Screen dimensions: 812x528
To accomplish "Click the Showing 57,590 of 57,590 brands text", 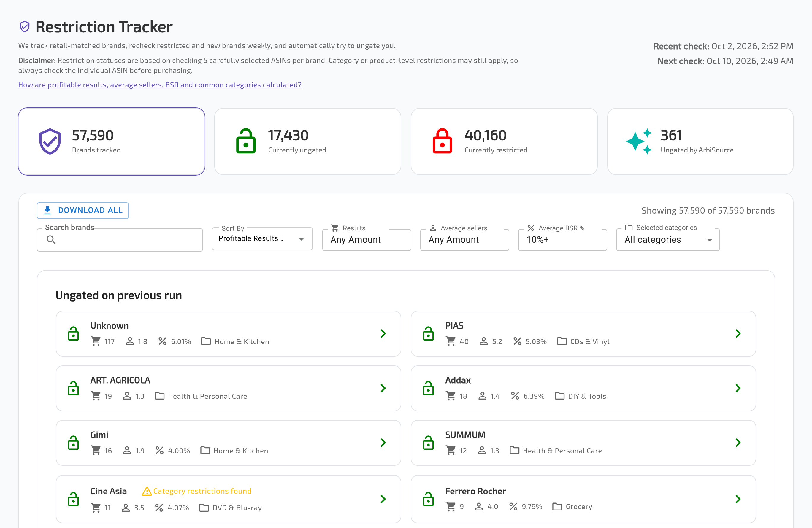I will point(708,210).
